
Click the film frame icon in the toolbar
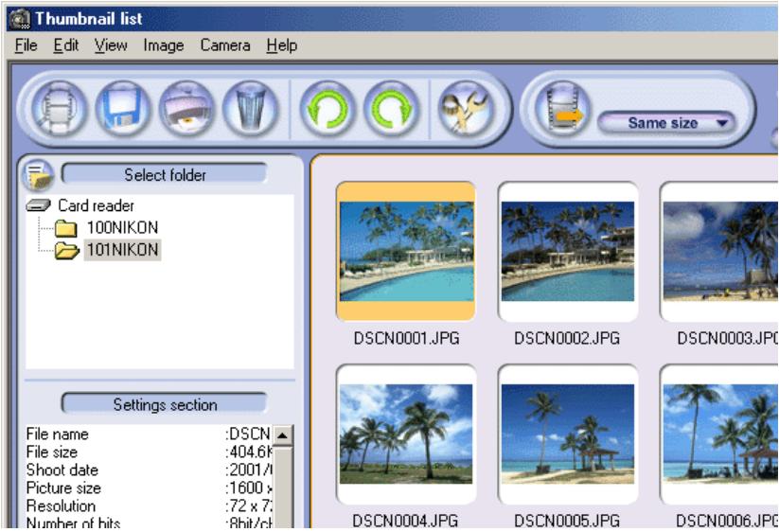point(59,108)
